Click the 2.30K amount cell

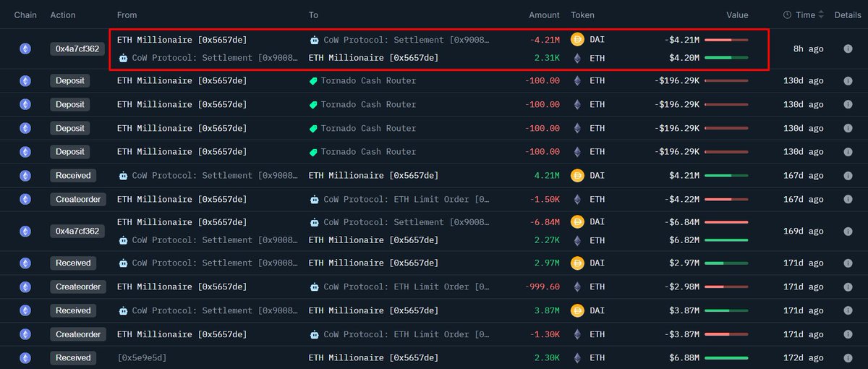point(547,358)
